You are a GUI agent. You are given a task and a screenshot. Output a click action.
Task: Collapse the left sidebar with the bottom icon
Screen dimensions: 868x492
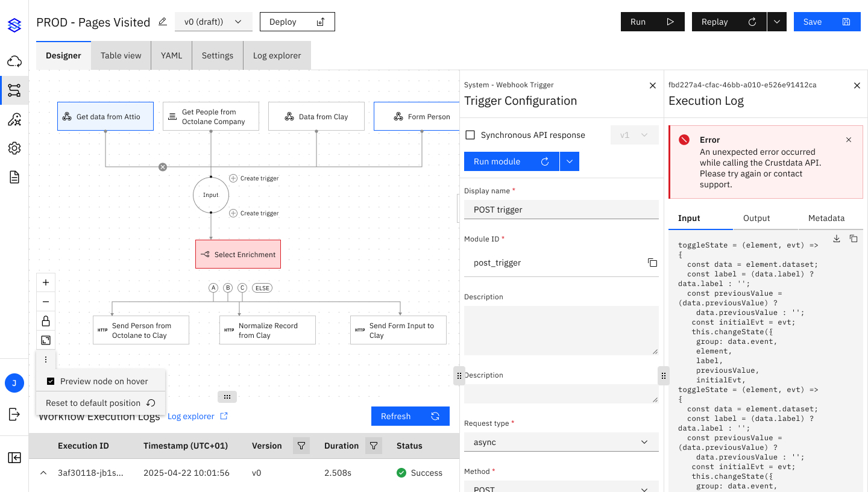14,458
